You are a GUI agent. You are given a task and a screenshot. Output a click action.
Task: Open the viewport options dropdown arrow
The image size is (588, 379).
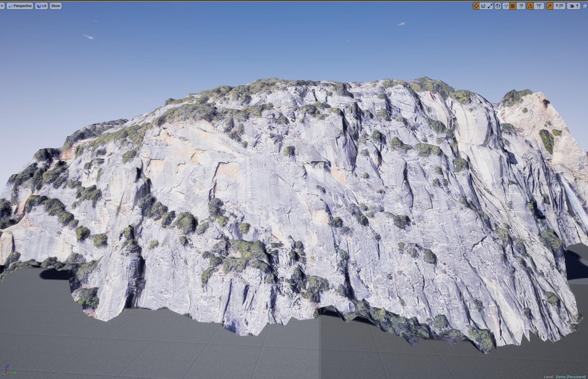2,6
